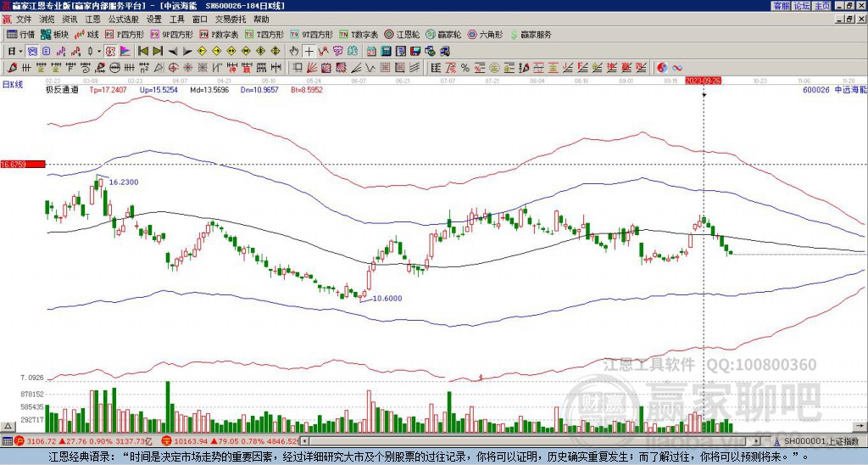Click the 主页 button in title bar
Image resolution: width=868 pixels, height=465 pixels.
point(822,6)
